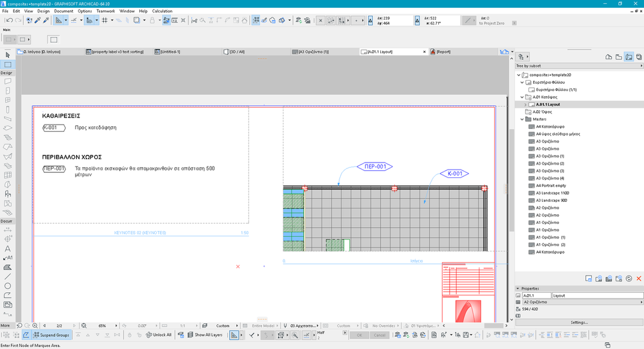This screenshot has height=349, width=644.
Task: Select the Dimension tool in toolbox
Action: tap(7, 230)
